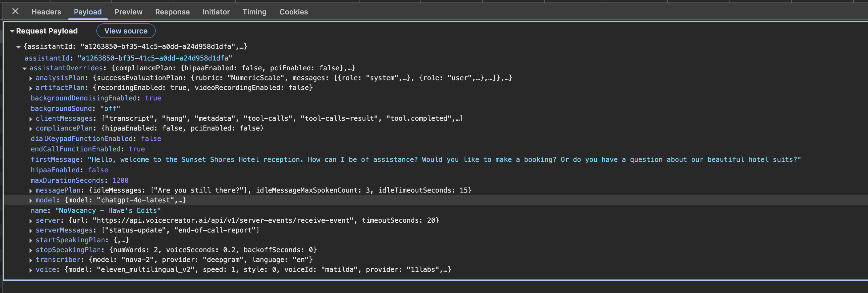Viewport: 868px width, 293px height.
Task: Collapse the top-level assistantId object
Action: point(18,46)
